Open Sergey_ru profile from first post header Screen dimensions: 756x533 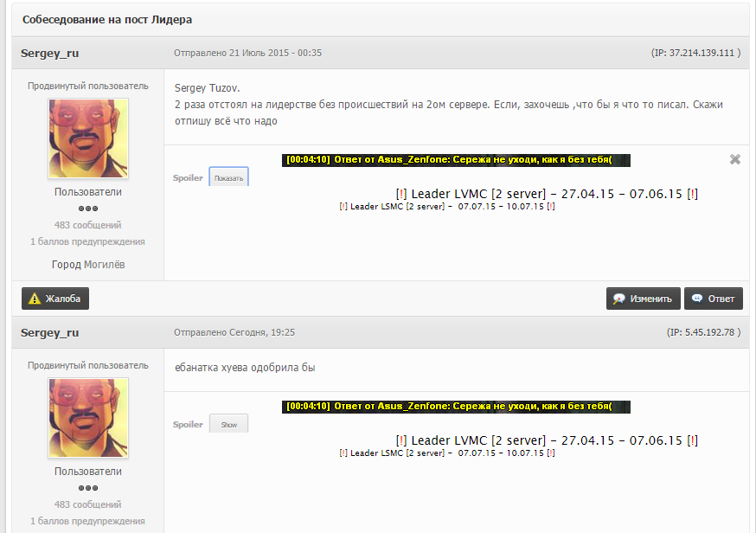pyautogui.click(x=49, y=53)
